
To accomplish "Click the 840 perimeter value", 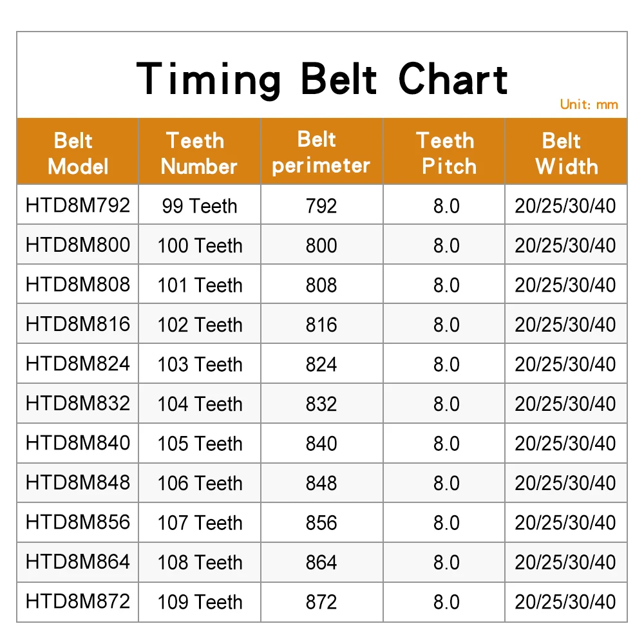I will coord(321,444).
